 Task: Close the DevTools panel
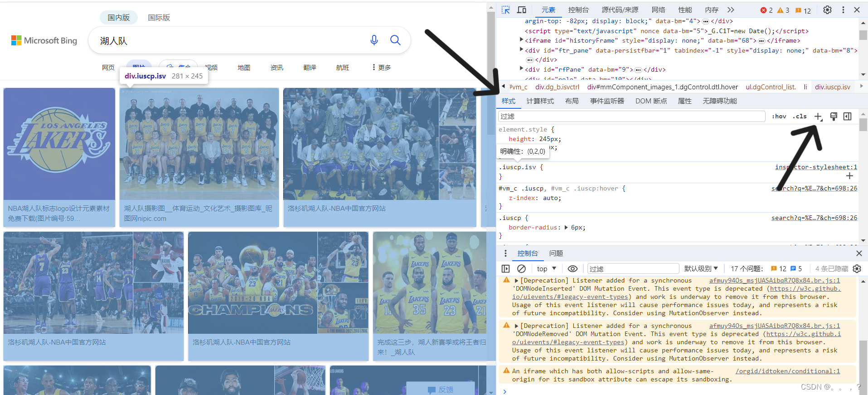tap(857, 10)
